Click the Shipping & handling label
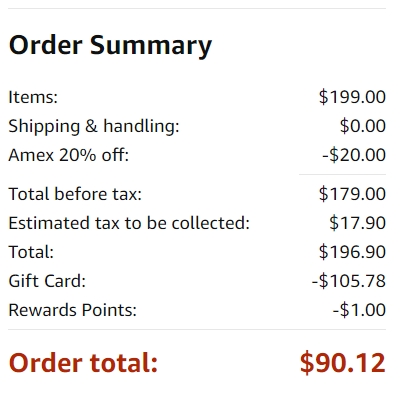The width and height of the screenshot is (410, 400). 94,126
